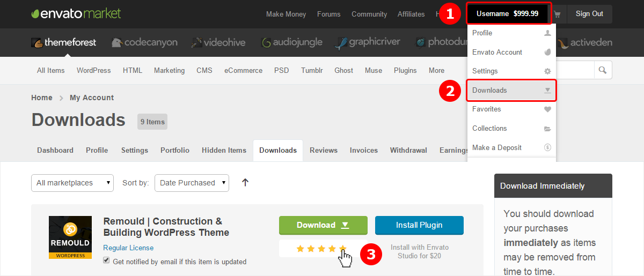
Task: Switch to the Profile tab
Action: click(97, 151)
